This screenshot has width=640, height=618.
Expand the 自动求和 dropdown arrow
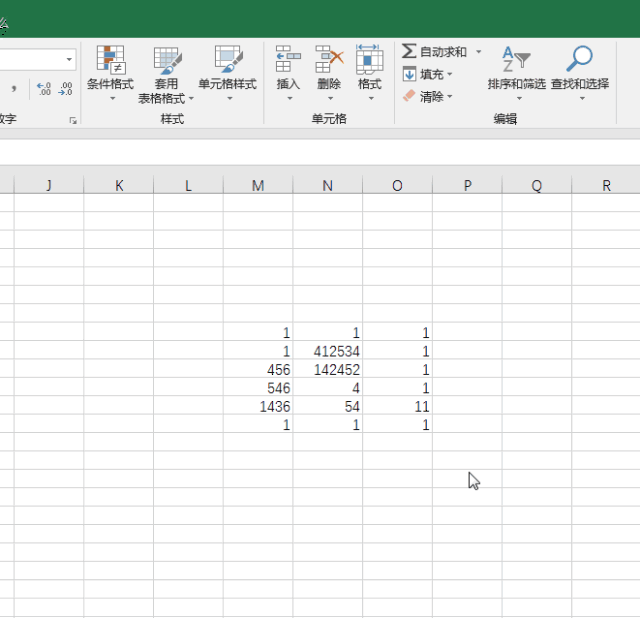point(478,52)
